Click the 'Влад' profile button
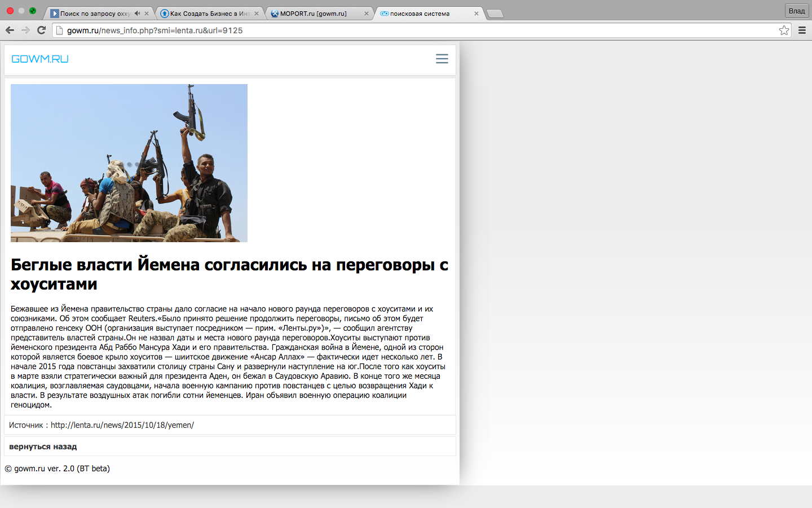Image resolution: width=812 pixels, height=508 pixels. coord(797,11)
